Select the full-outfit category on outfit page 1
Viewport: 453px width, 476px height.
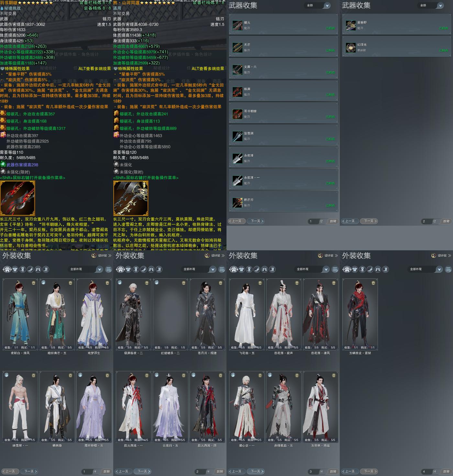[7, 269]
